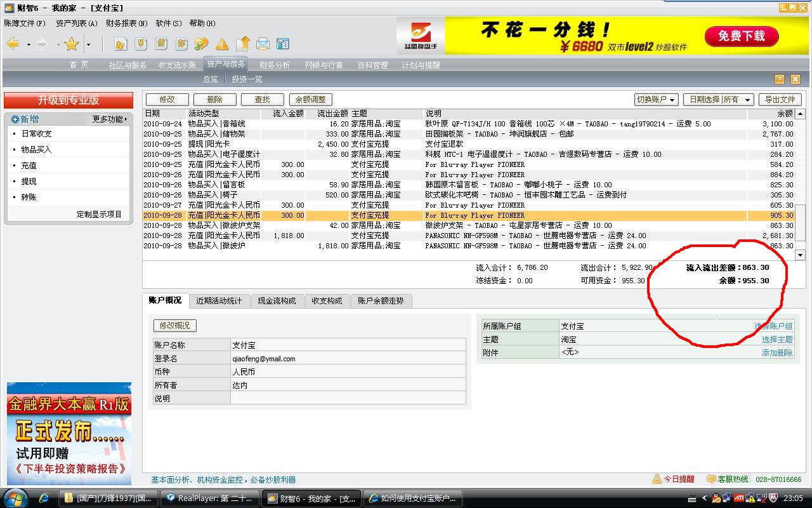812x508 pixels.
Task: Click the 新增 plus icon
Action: tap(15, 119)
